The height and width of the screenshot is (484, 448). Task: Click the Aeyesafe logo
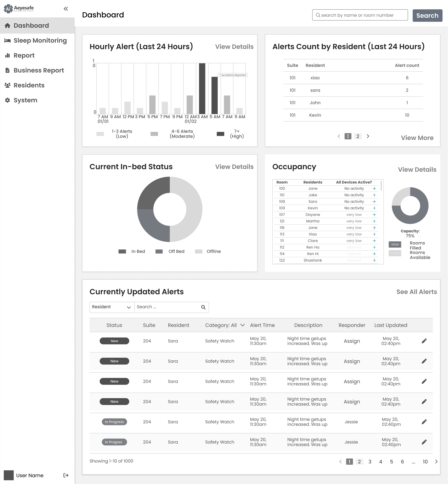19,9
